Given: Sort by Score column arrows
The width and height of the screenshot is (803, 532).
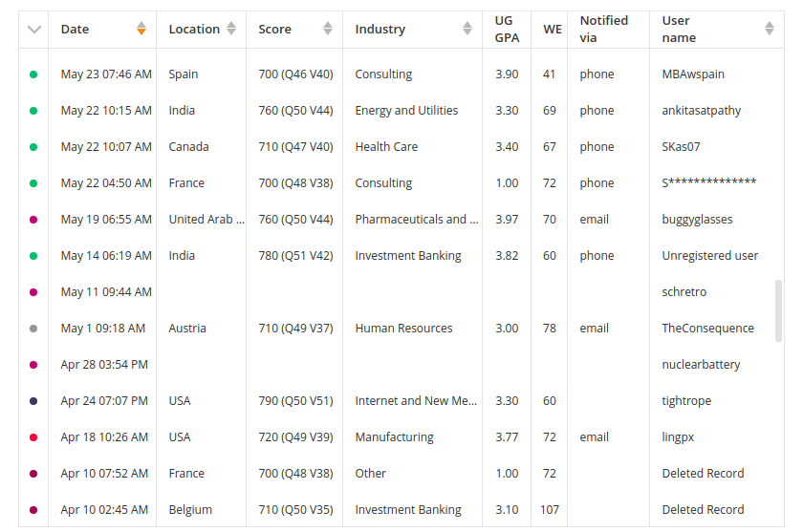Looking at the screenshot, I should click(x=328, y=29).
